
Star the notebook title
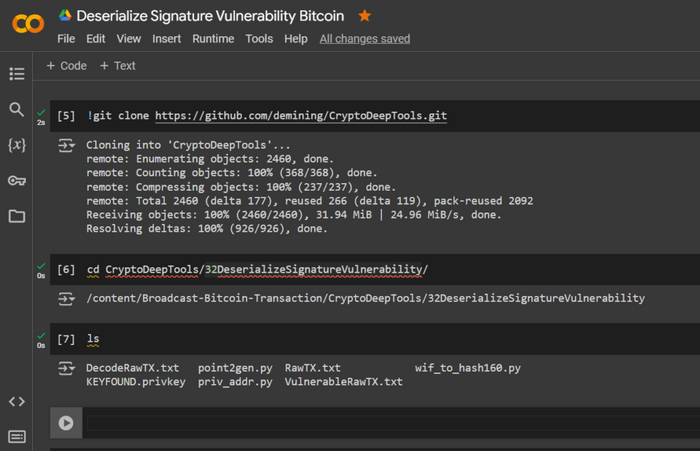coord(365,16)
